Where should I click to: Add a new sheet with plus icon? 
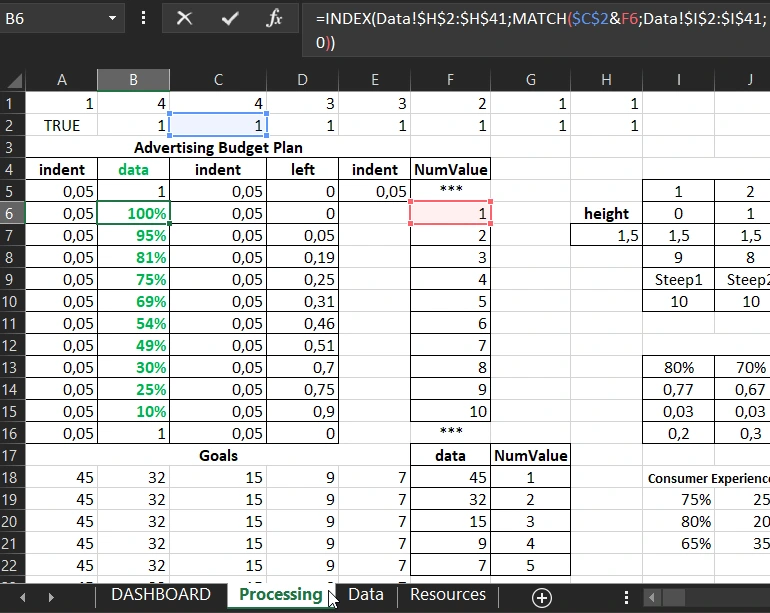click(x=542, y=598)
